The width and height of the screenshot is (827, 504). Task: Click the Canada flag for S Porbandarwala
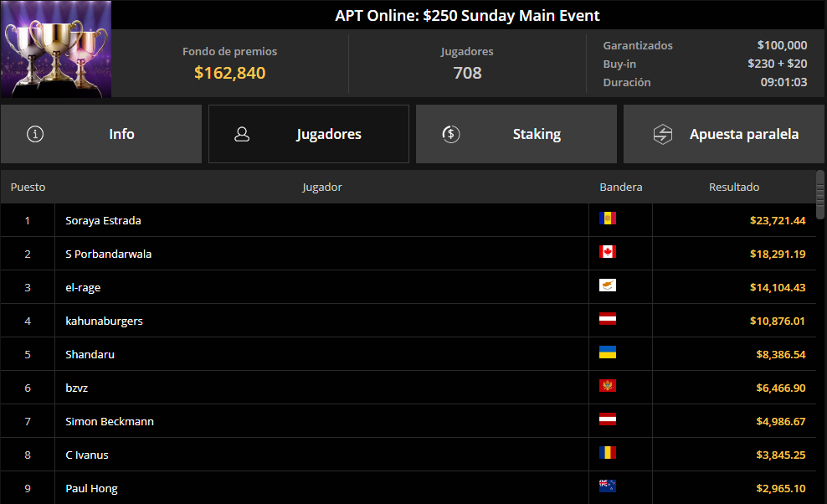coord(608,252)
